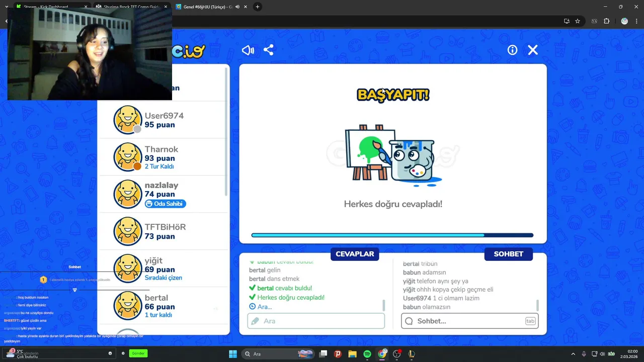This screenshot has height=362, width=644.
Task: Open the emoji picker in overlay chat input
Action: [110, 353]
